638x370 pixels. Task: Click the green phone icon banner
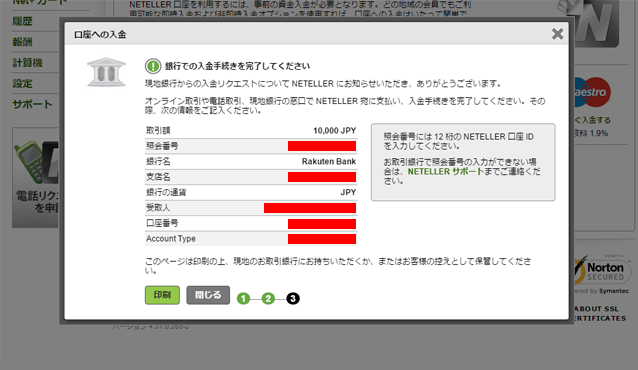tap(36, 178)
